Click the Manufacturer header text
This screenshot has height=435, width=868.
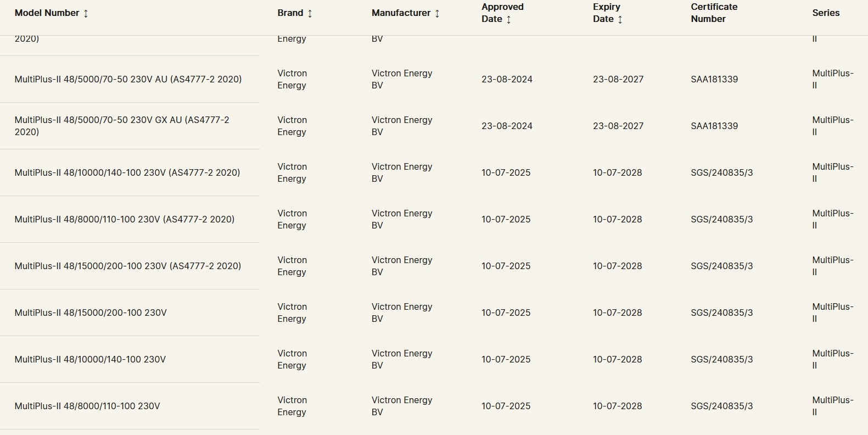click(401, 13)
